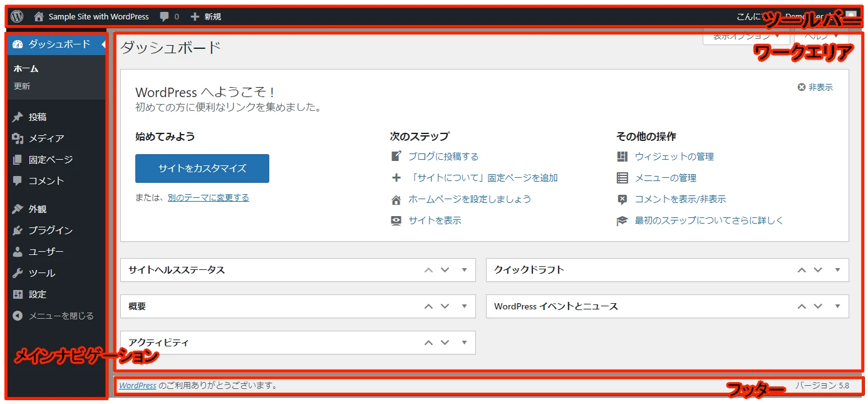Follow the WordPress link in the footer
Viewport: 868px width, 404px height.
tap(138, 386)
